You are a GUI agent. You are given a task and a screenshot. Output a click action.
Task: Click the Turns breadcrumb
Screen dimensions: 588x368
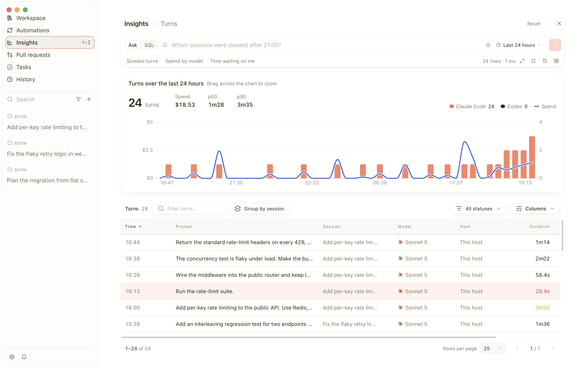pyautogui.click(x=169, y=24)
